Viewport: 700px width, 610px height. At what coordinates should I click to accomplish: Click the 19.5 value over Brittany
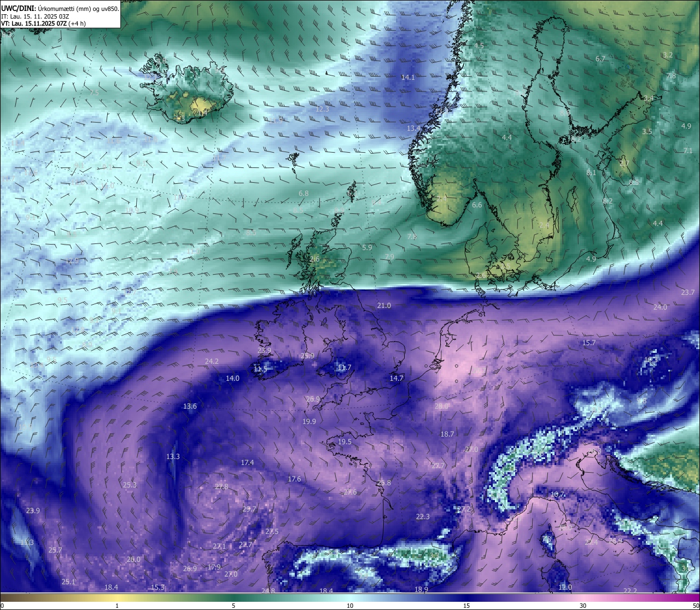[345, 442]
